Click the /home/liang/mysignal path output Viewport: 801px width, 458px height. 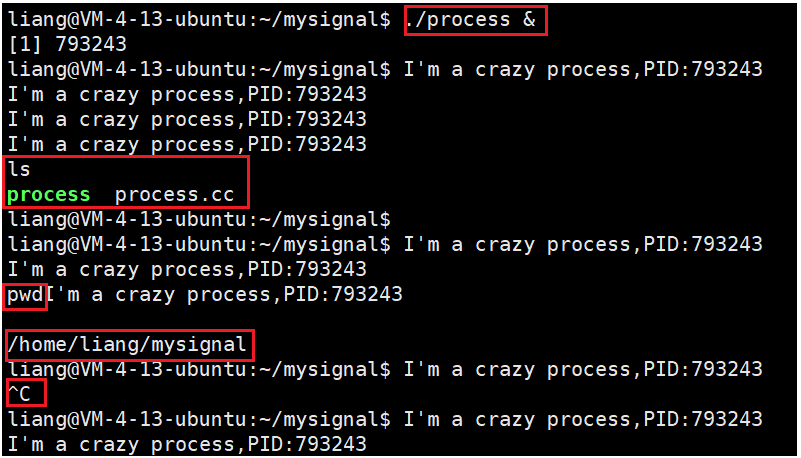tap(126, 344)
